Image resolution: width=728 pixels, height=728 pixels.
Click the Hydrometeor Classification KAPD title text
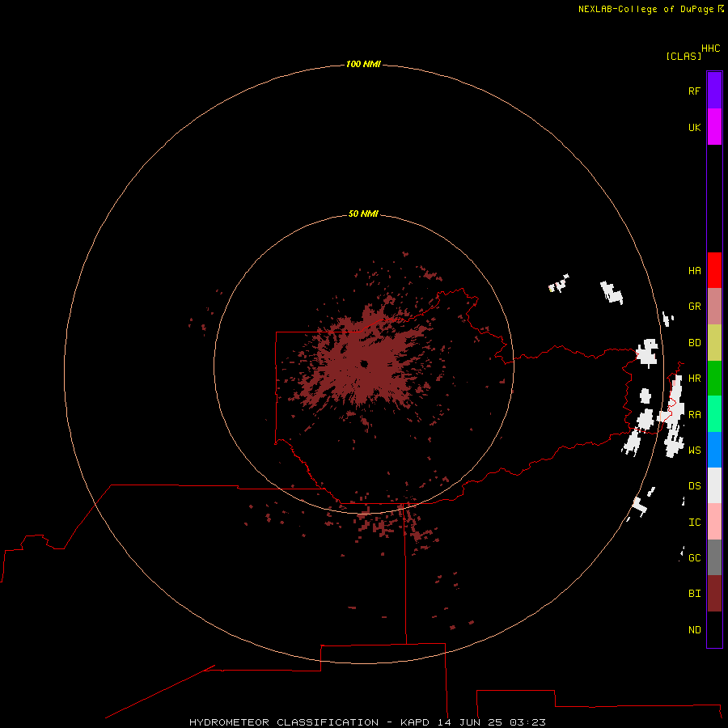click(x=367, y=722)
